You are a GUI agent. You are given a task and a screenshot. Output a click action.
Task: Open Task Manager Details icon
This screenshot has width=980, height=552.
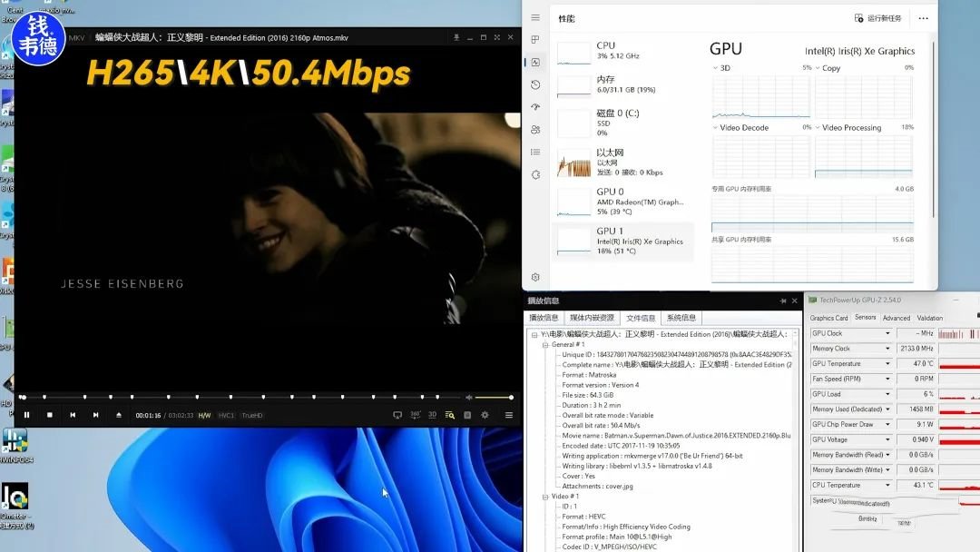(x=535, y=152)
